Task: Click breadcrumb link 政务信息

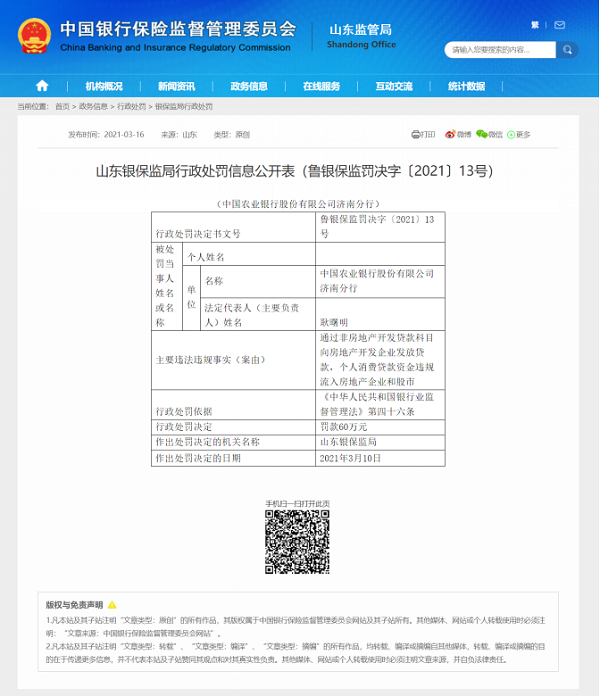Action: pyautogui.click(x=93, y=107)
